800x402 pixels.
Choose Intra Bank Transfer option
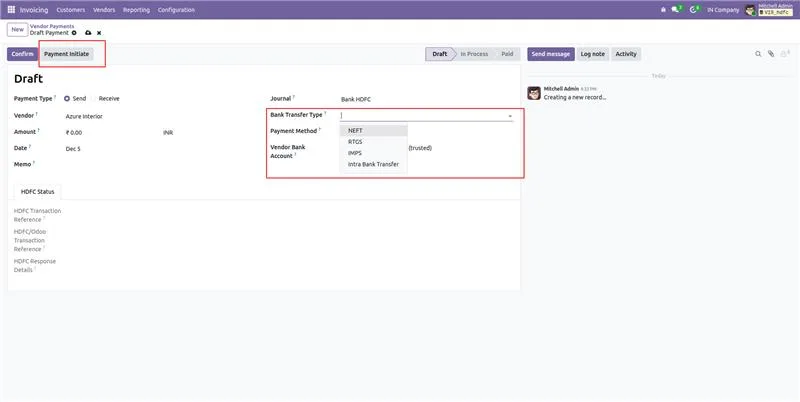[373, 164]
